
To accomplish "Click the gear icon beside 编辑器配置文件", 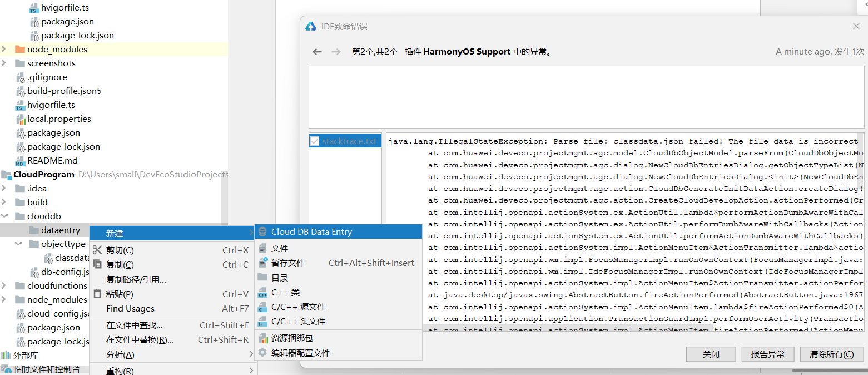I will [262, 352].
